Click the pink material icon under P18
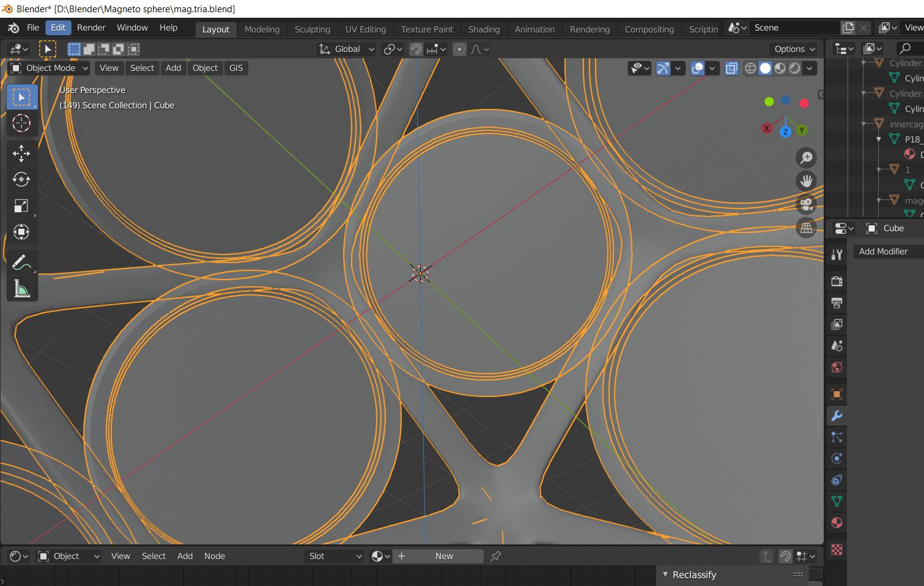 909,154
